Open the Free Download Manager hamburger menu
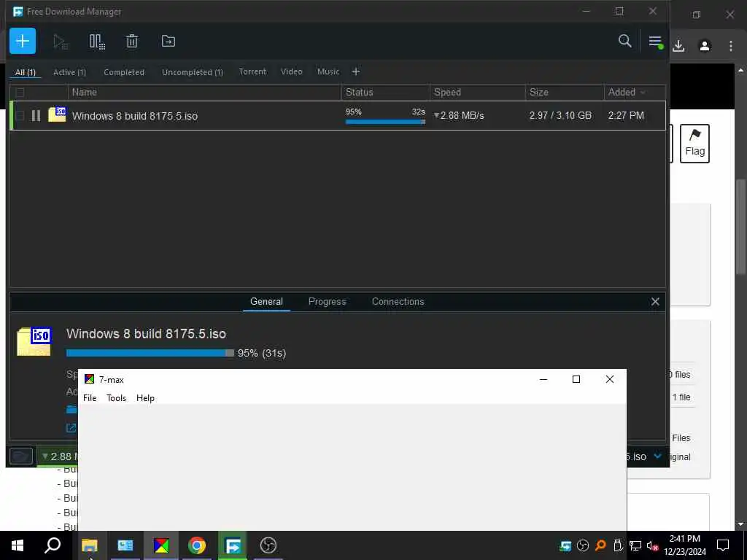This screenshot has height=560, width=747. [x=656, y=42]
